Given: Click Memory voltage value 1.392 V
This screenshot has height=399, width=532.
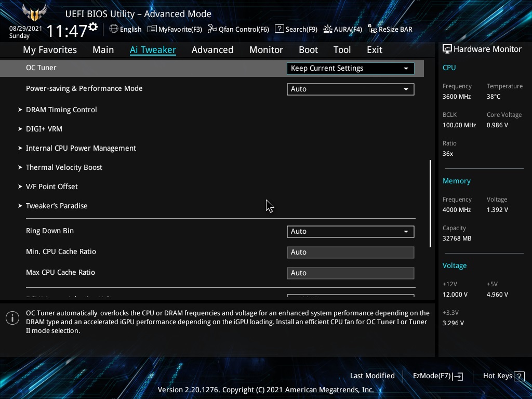Looking at the screenshot, I should [x=497, y=210].
